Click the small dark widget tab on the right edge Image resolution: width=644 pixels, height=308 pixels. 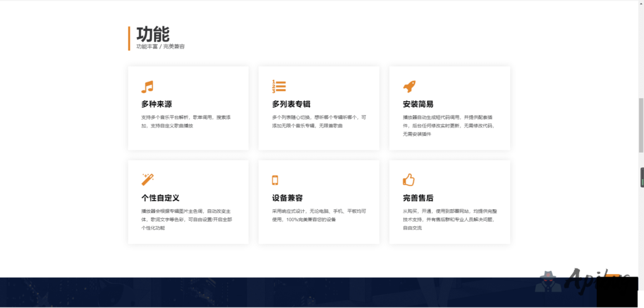point(641,178)
